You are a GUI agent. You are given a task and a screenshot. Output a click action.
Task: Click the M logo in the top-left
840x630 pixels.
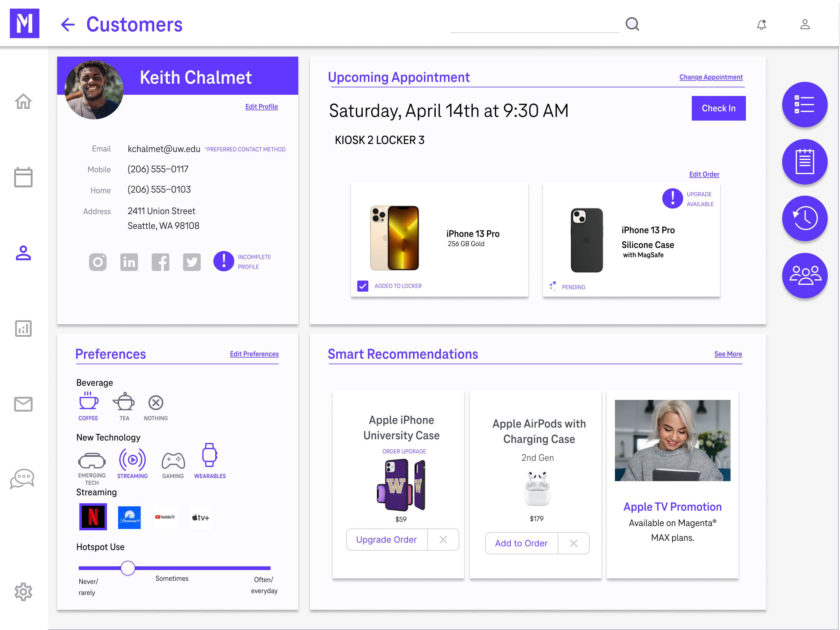click(x=24, y=23)
